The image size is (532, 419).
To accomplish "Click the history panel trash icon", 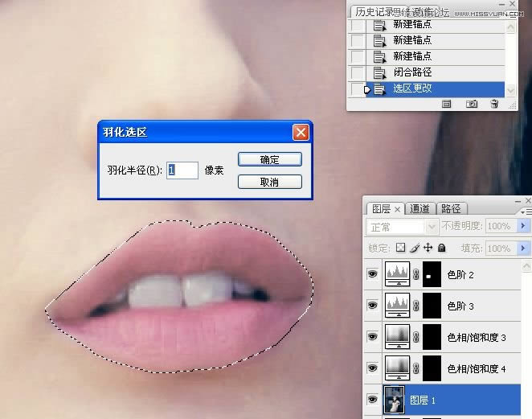I will click(x=494, y=104).
